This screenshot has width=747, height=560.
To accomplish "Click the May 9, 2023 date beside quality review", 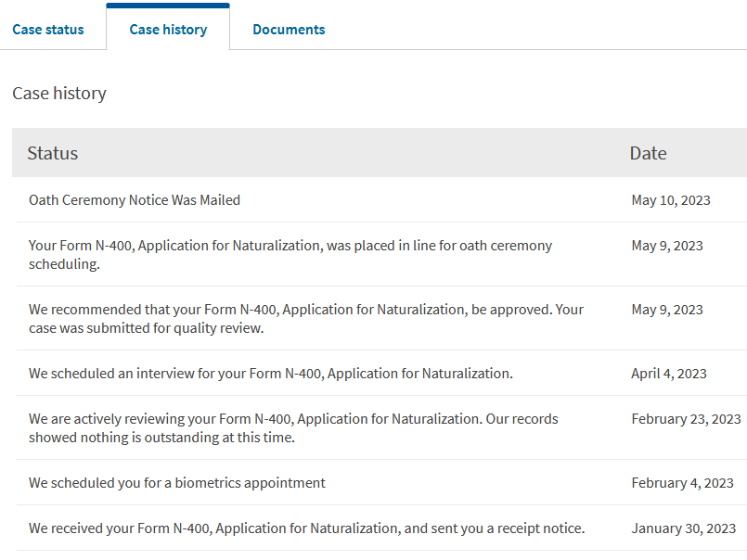I will click(667, 310).
